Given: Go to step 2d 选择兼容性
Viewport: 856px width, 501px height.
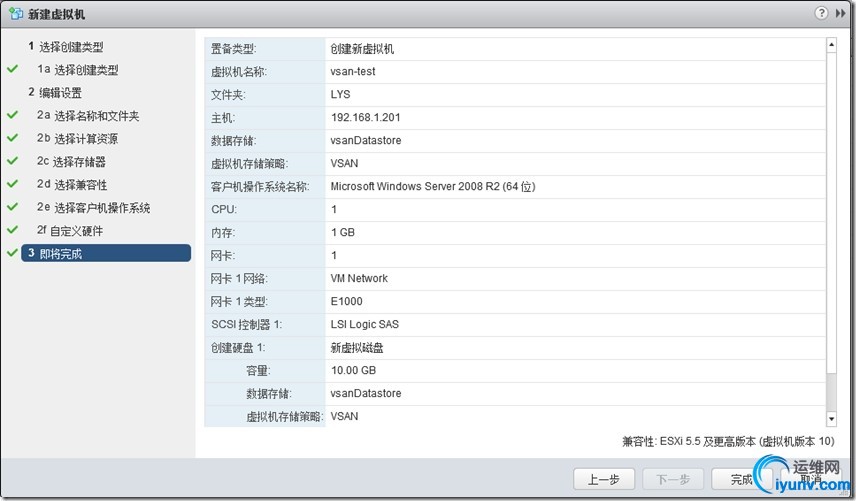Looking at the screenshot, I should (72, 184).
